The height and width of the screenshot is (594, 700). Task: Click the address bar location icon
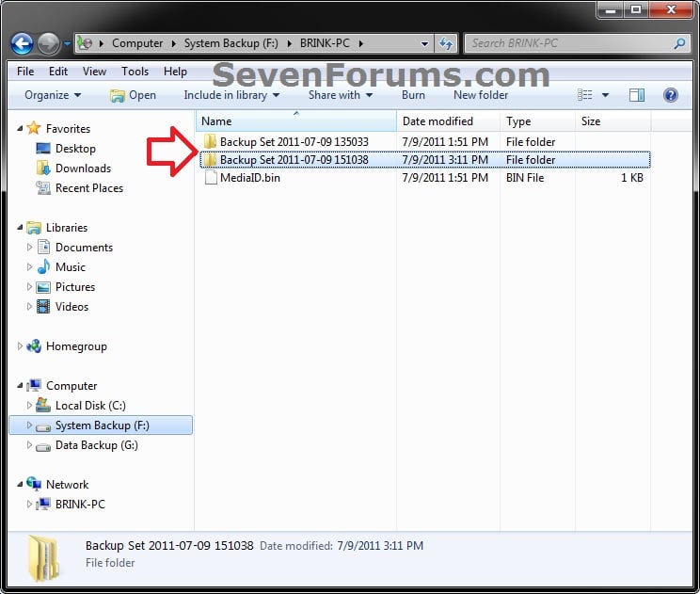coord(85,43)
